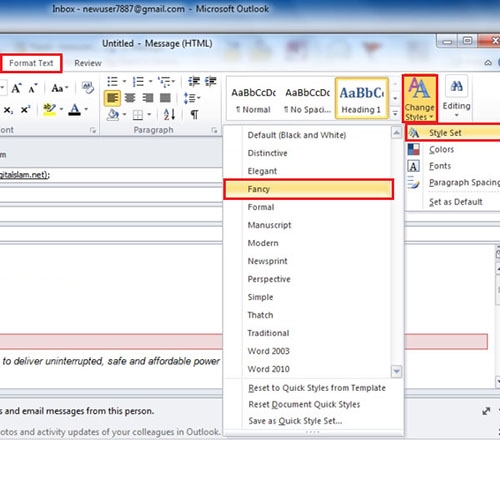Viewport: 500px width, 500px height.
Task: Apply superscript formatting
Action: point(25,109)
